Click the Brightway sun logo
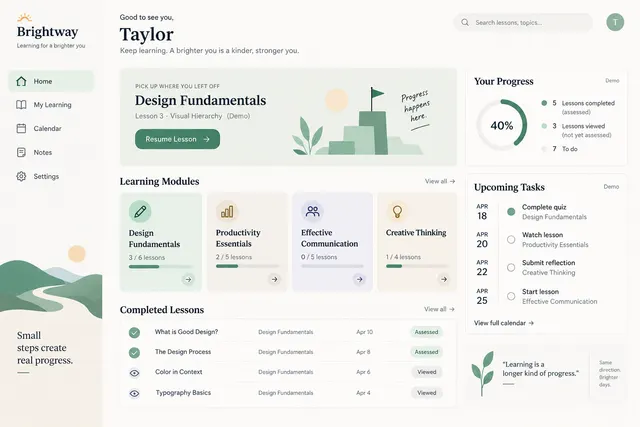640x427 pixels. [x=24, y=18]
